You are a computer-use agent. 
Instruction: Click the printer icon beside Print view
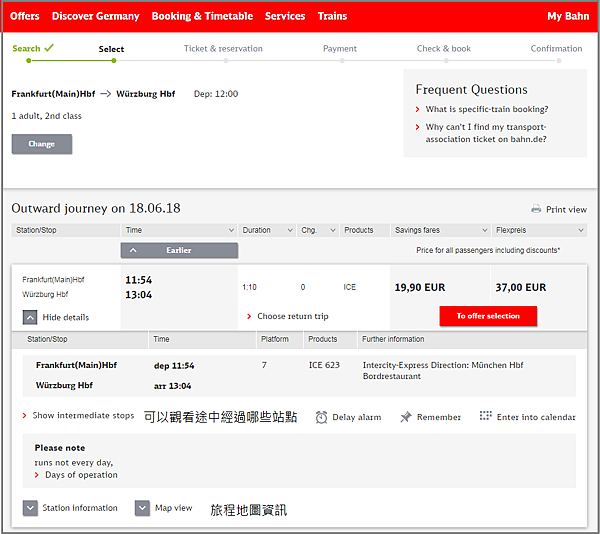pos(536,209)
